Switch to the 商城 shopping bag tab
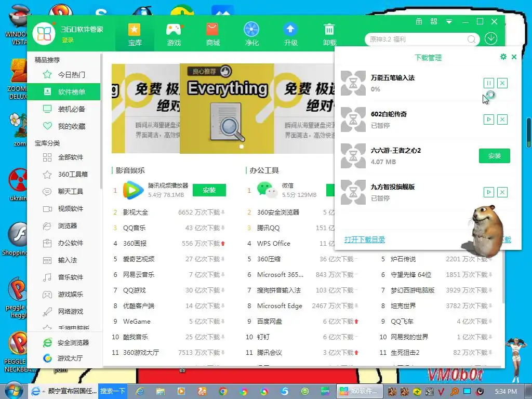 tap(212, 34)
